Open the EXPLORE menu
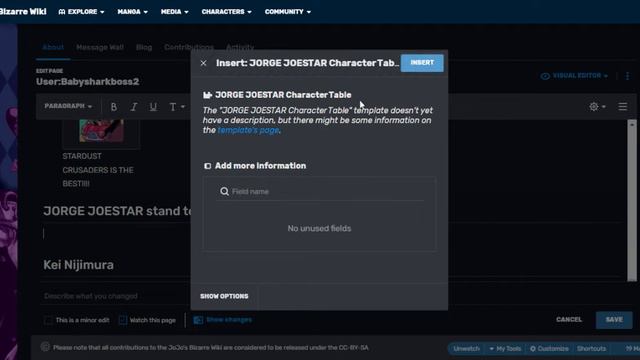Viewport: 640px width, 360px height. [x=81, y=12]
